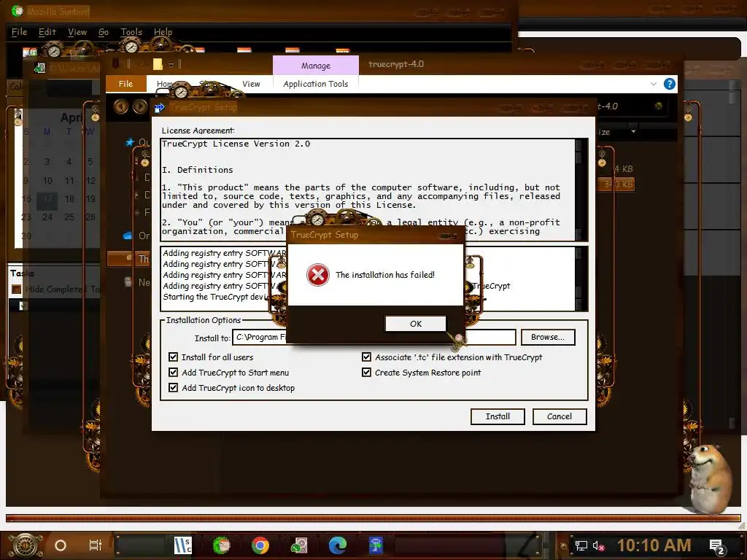The height and width of the screenshot is (560, 747).
Task: Open the blue striped app on taskbar
Action: point(182,545)
